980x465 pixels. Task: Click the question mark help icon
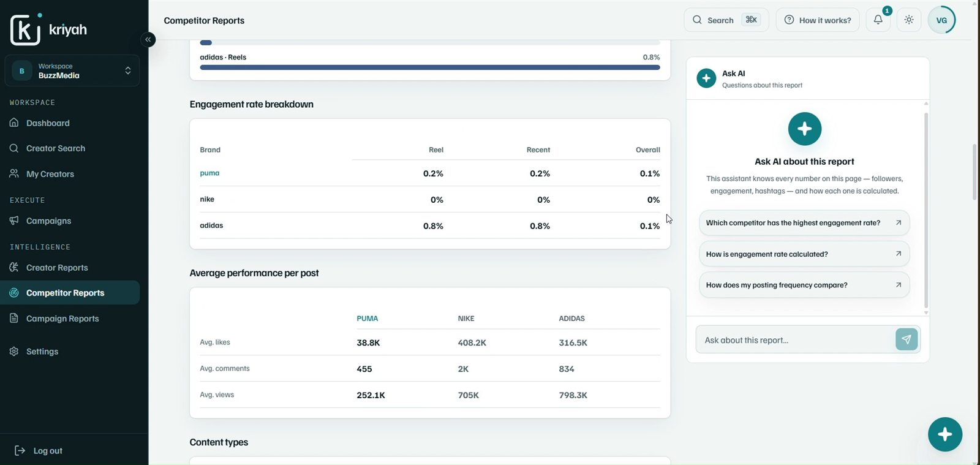click(x=789, y=20)
